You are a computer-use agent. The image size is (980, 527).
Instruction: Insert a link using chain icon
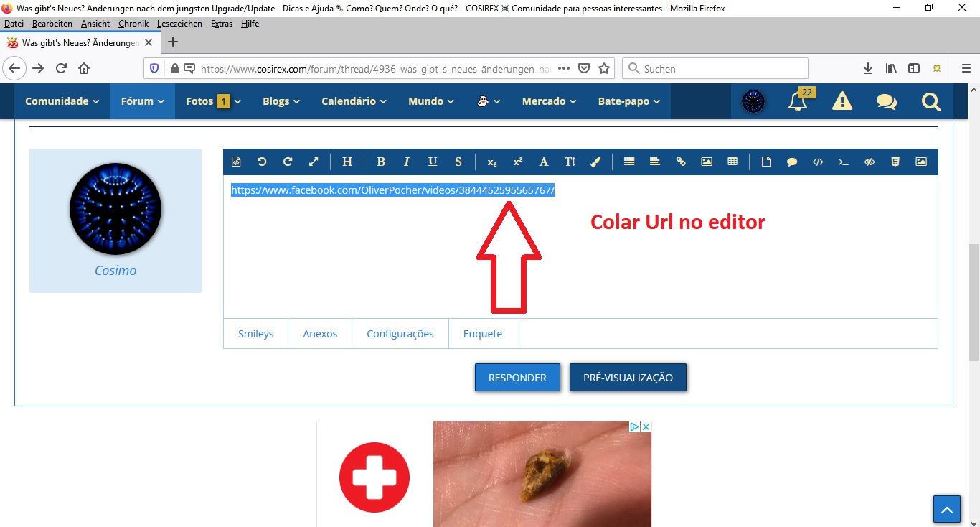681,162
